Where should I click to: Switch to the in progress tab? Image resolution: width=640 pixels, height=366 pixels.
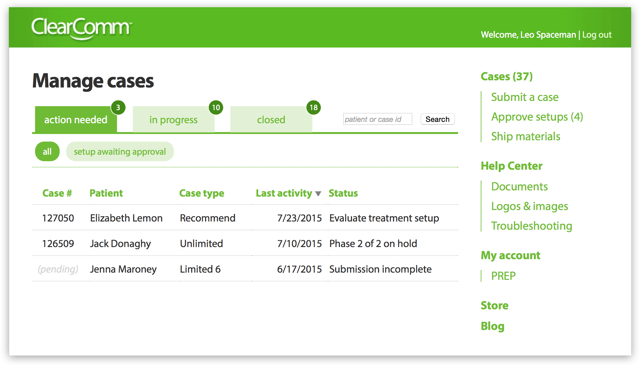click(173, 120)
